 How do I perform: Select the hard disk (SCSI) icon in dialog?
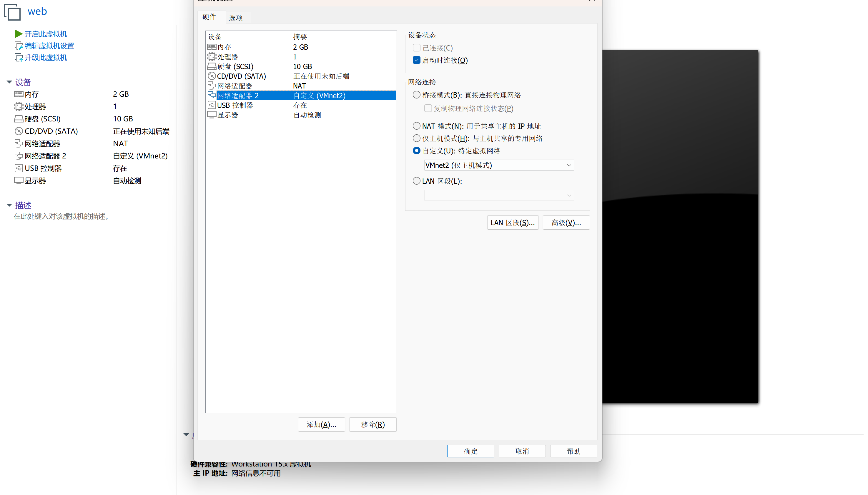tap(212, 66)
